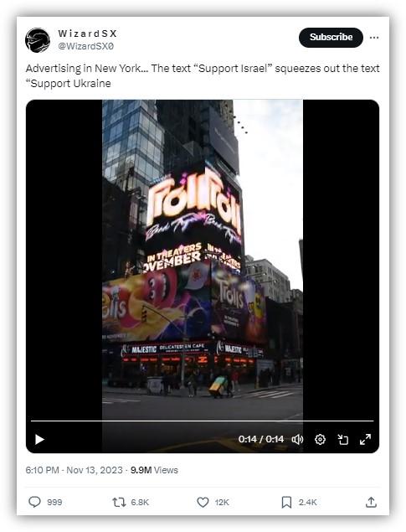Open the @WizardSX0 handle link
This screenshot has height=532, width=406.
(x=86, y=46)
